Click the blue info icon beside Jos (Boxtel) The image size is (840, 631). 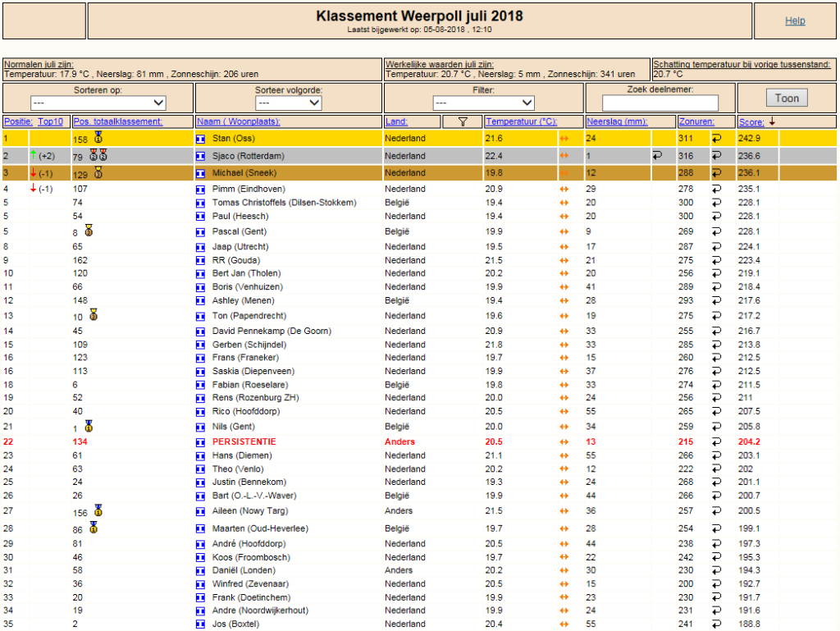[200, 624]
